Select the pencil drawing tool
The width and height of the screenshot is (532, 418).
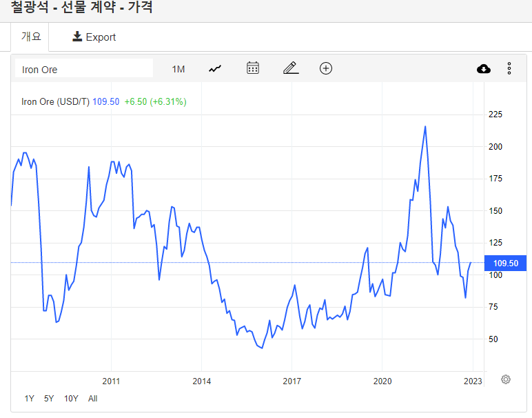tap(291, 68)
